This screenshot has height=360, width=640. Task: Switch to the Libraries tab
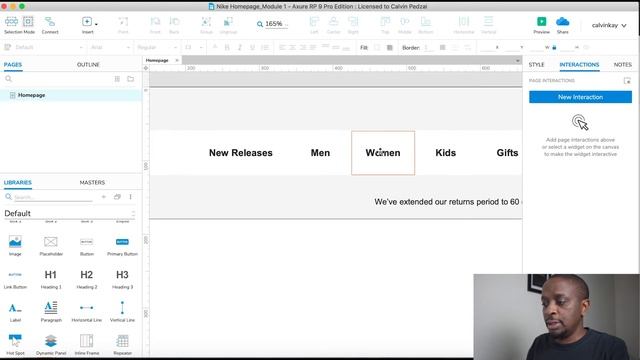click(x=18, y=182)
